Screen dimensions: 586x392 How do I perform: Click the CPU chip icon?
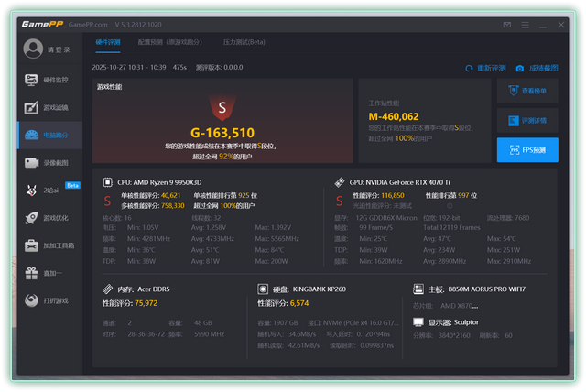click(107, 182)
